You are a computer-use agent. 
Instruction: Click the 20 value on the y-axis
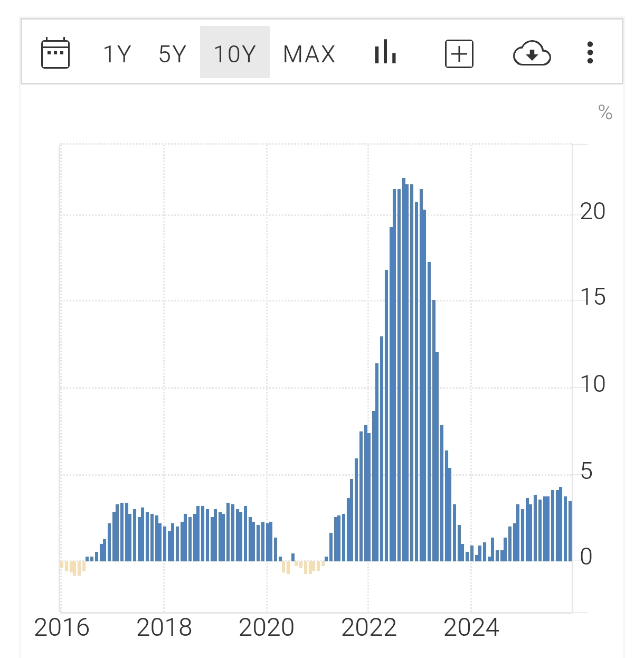coord(593,212)
